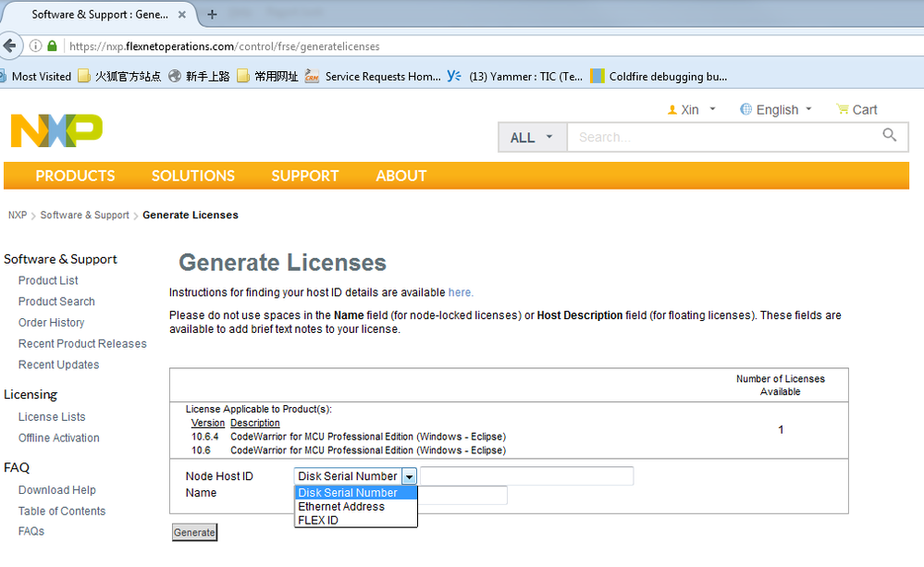924x567 pixels.
Task: Open the PRODUCTS menu
Action: coord(76,176)
